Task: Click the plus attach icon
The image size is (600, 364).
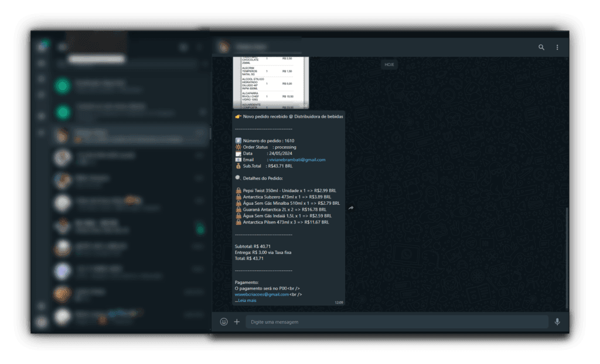Action: point(237,322)
